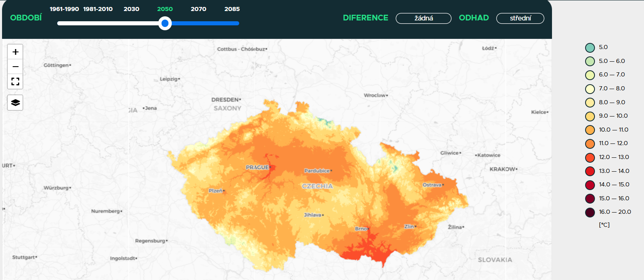Click the 16.0 — 20.0 legend swatch

[x=590, y=212]
